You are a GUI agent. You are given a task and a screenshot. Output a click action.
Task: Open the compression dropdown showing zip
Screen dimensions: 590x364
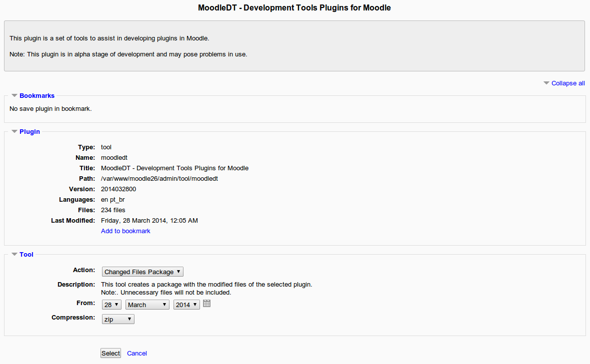(x=117, y=319)
